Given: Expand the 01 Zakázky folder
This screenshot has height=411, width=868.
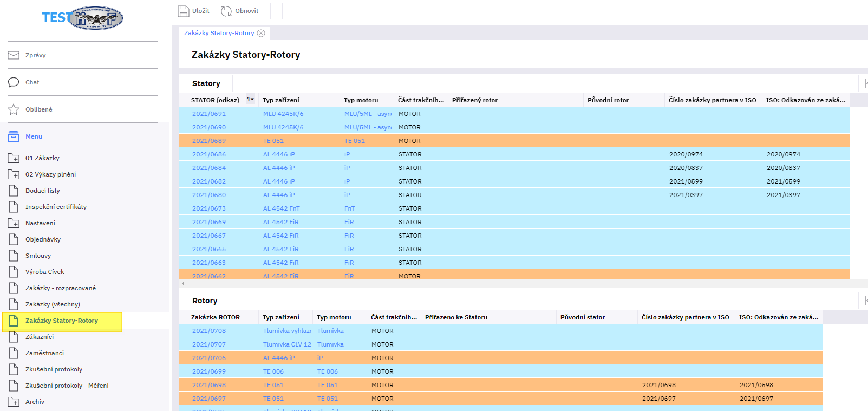Looking at the screenshot, I should pos(14,158).
